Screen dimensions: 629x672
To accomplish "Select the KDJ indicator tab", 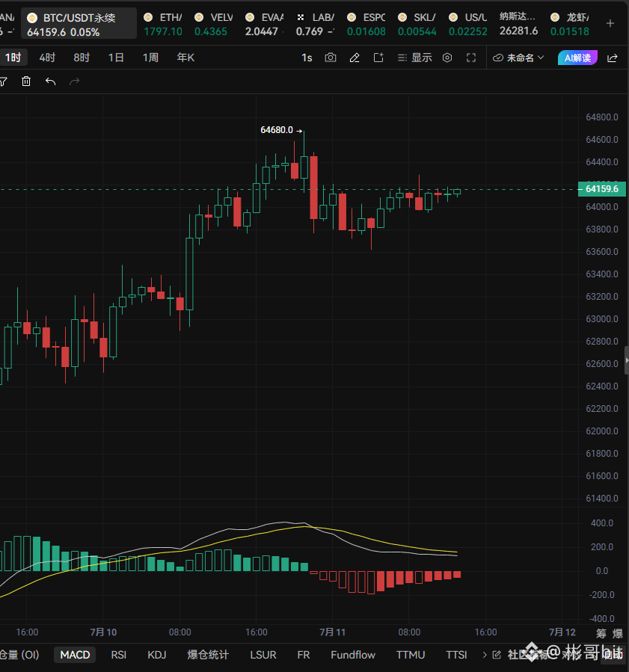I will coord(156,654).
